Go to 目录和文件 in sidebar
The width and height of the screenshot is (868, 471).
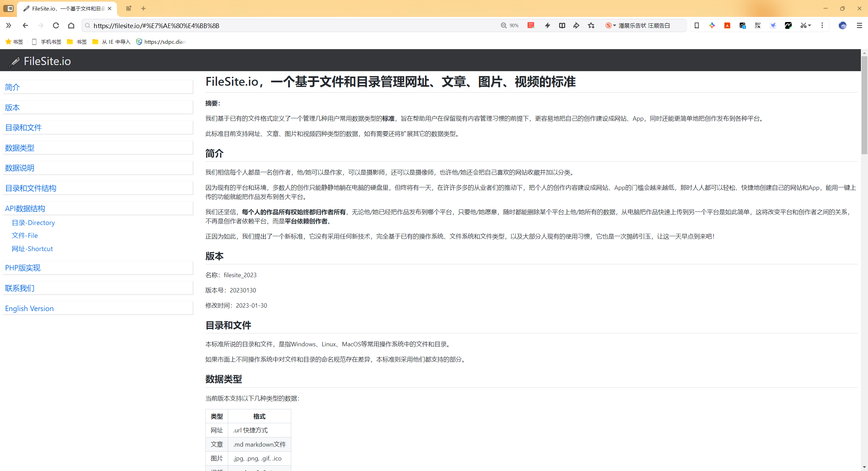pos(98,127)
